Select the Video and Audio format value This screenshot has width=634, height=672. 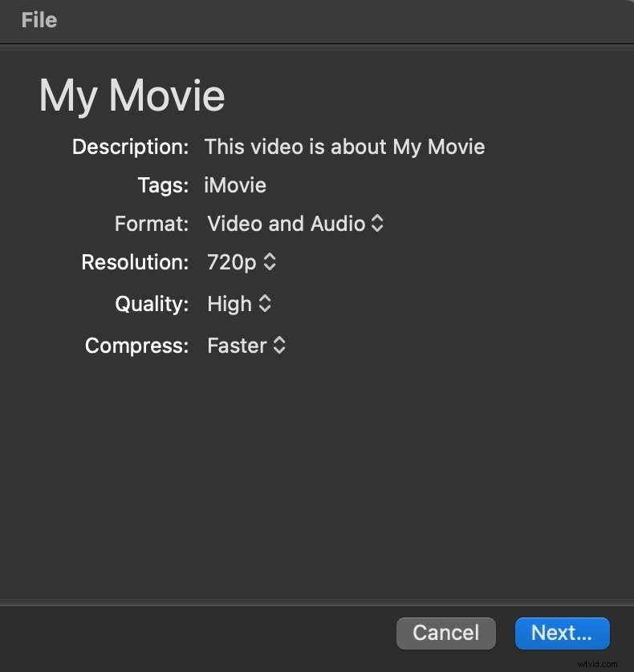pyautogui.click(x=285, y=224)
